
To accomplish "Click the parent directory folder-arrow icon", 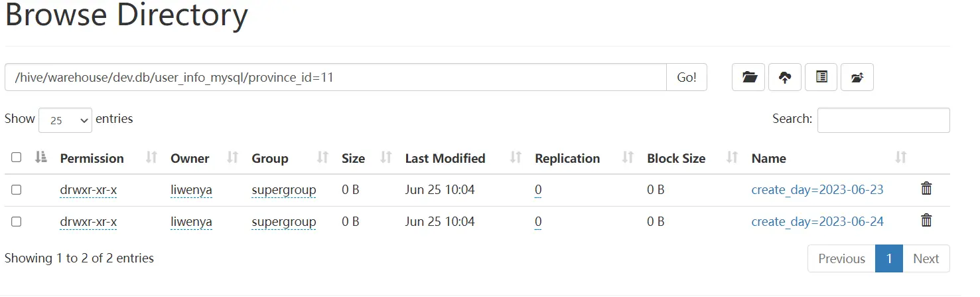I will pyautogui.click(x=857, y=77).
